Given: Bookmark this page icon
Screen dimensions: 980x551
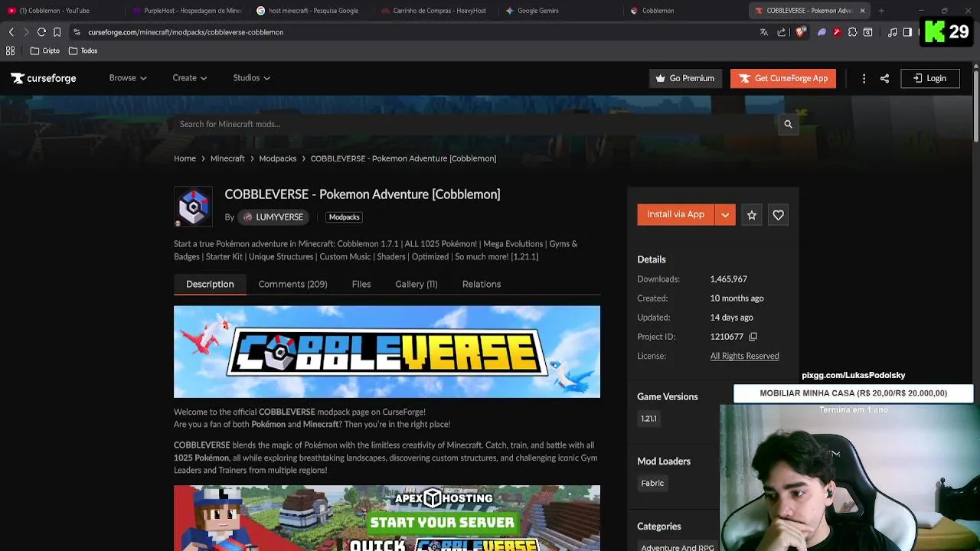Looking at the screenshot, I should [x=57, y=32].
